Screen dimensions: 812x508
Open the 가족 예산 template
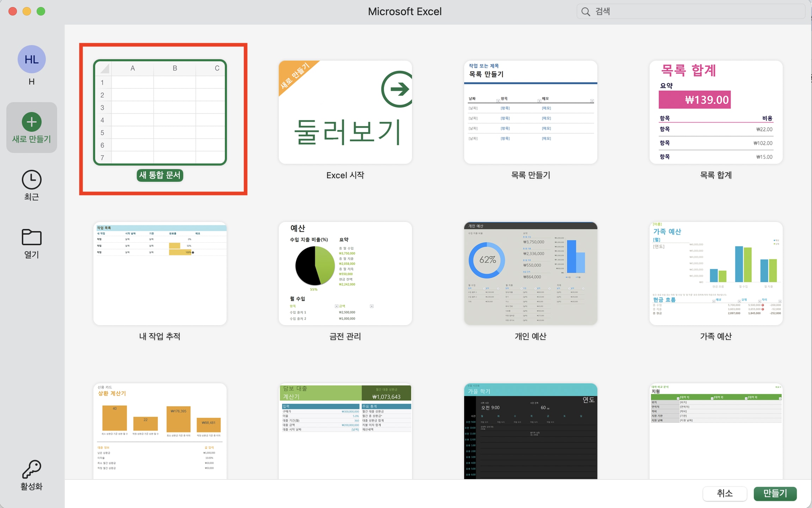(716, 273)
